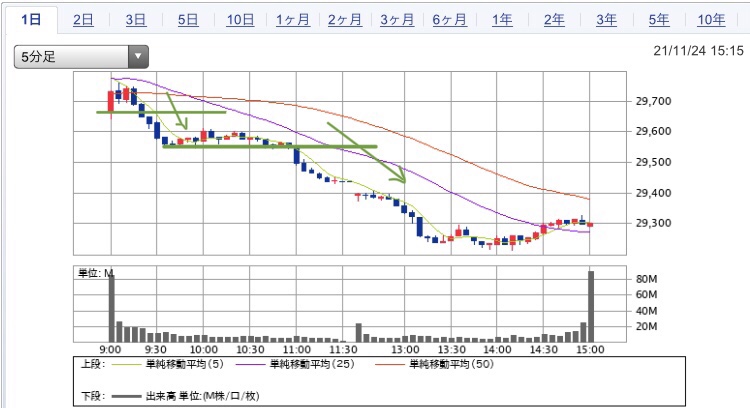Click the 21/11/24 15:15 timestamp

point(698,51)
